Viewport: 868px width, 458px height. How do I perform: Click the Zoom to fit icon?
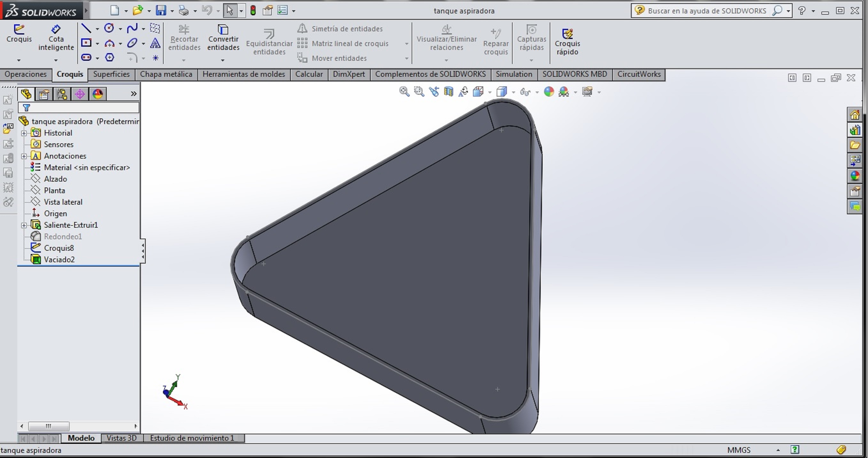(x=404, y=92)
